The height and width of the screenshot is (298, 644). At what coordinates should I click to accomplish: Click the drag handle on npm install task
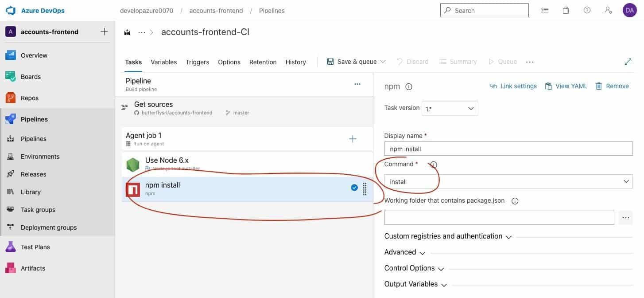pos(365,189)
